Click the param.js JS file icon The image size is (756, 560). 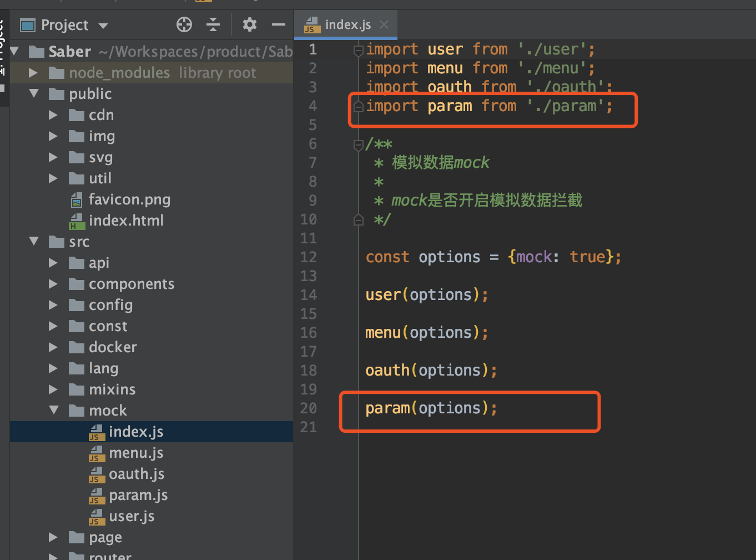[x=97, y=496]
